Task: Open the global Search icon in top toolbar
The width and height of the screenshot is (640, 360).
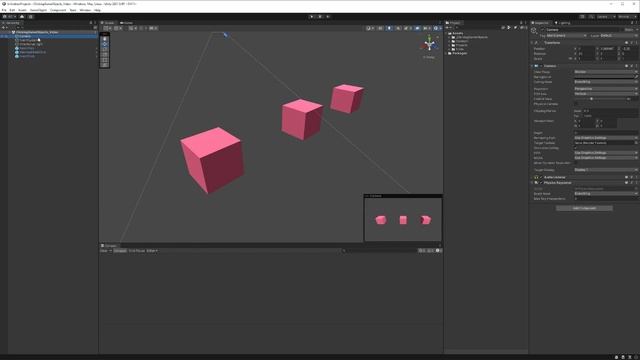Action: (591, 17)
